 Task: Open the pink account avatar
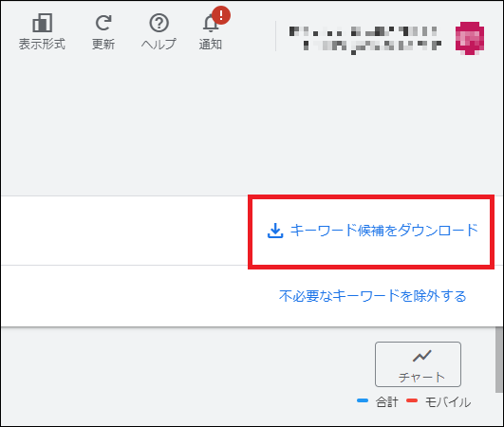click(x=470, y=38)
